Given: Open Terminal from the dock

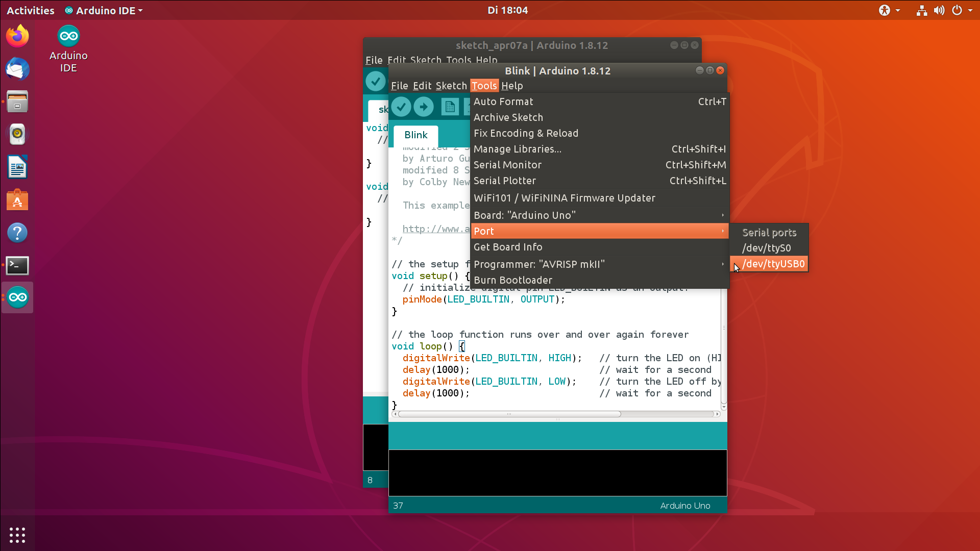Looking at the screenshot, I should [17, 265].
